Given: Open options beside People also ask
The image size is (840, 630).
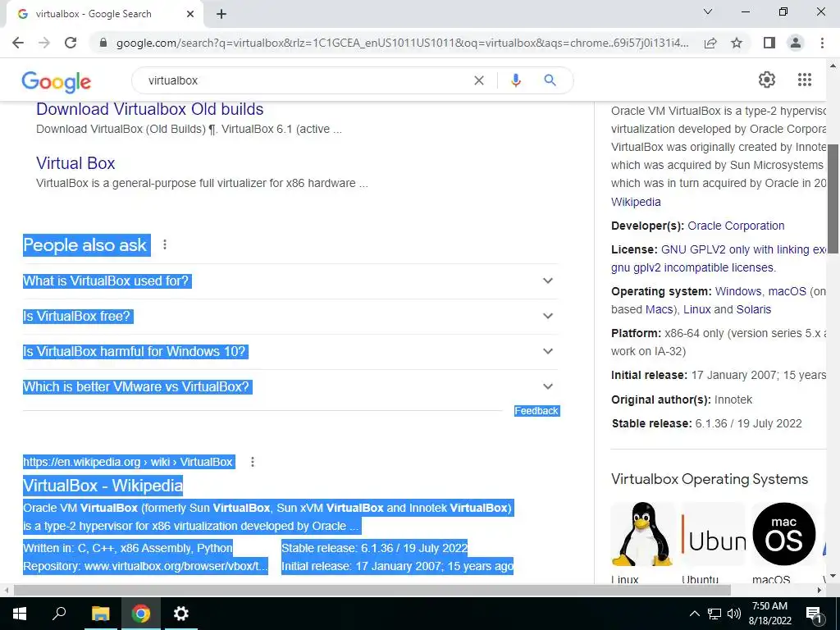Looking at the screenshot, I should tap(165, 244).
